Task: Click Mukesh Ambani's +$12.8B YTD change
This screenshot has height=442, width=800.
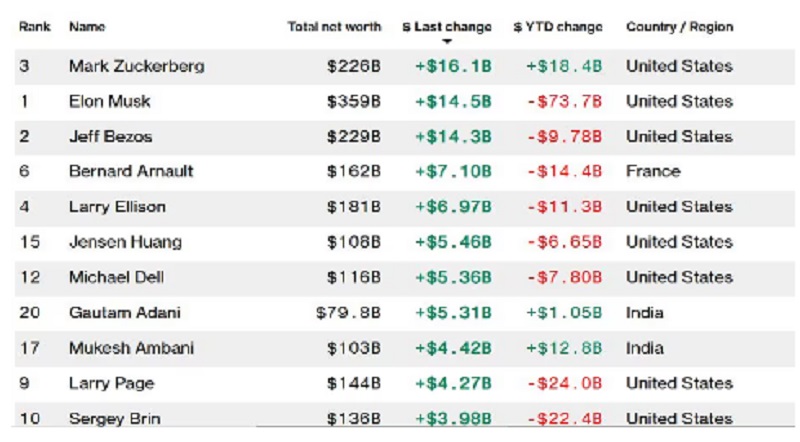Action: pos(564,348)
